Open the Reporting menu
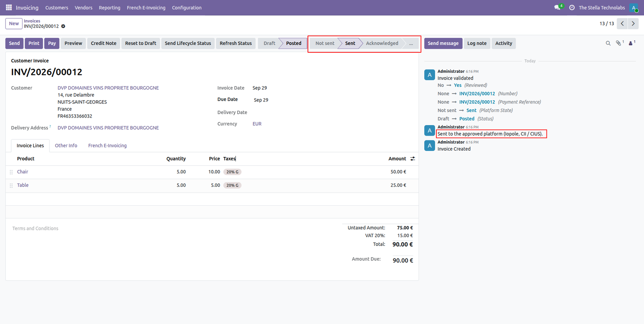The width and height of the screenshot is (644, 324). (x=109, y=8)
